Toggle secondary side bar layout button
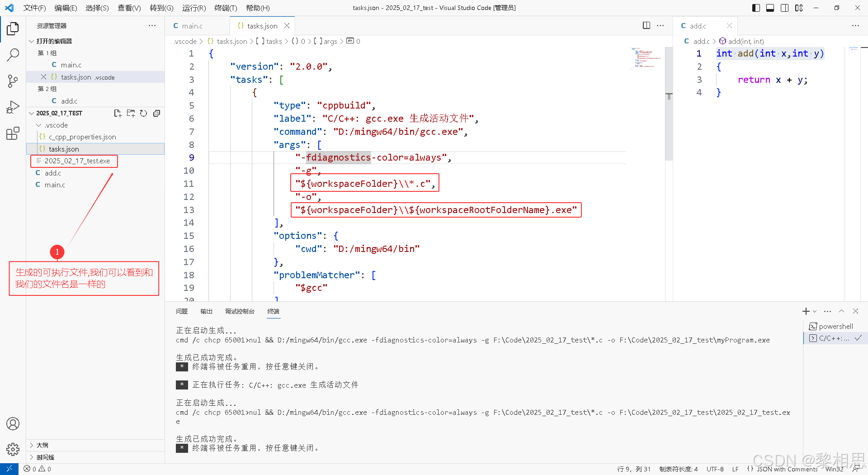 pos(785,8)
